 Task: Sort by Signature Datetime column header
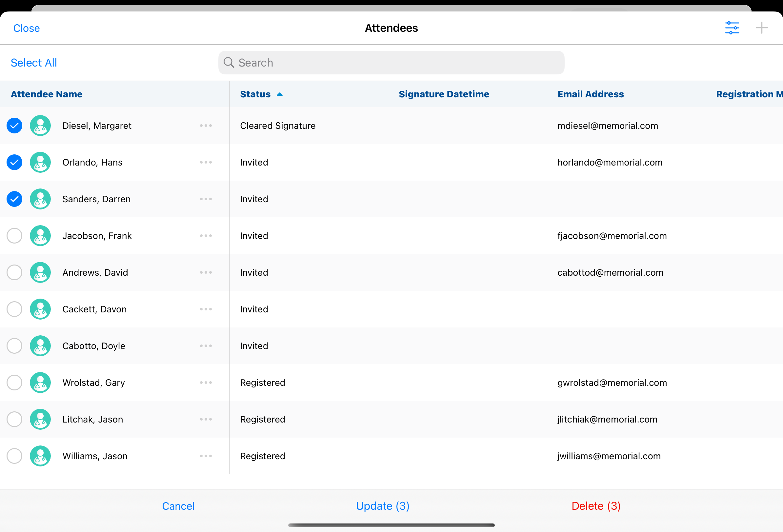pyautogui.click(x=444, y=94)
